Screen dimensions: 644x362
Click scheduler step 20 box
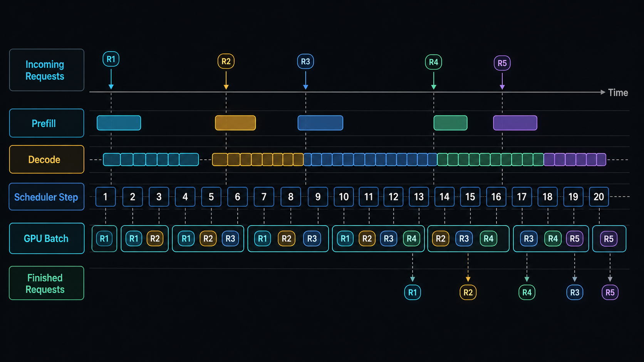(599, 197)
